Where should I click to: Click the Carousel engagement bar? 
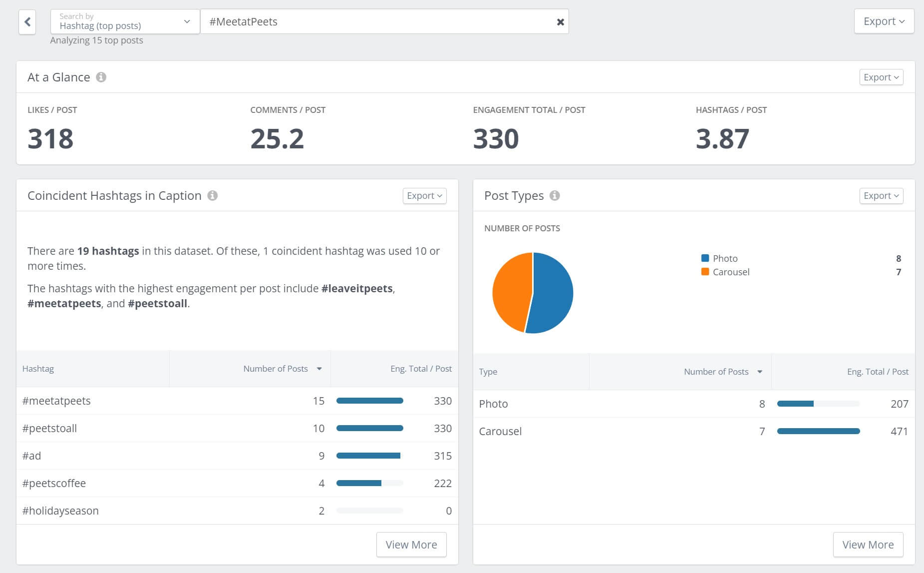coord(818,431)
